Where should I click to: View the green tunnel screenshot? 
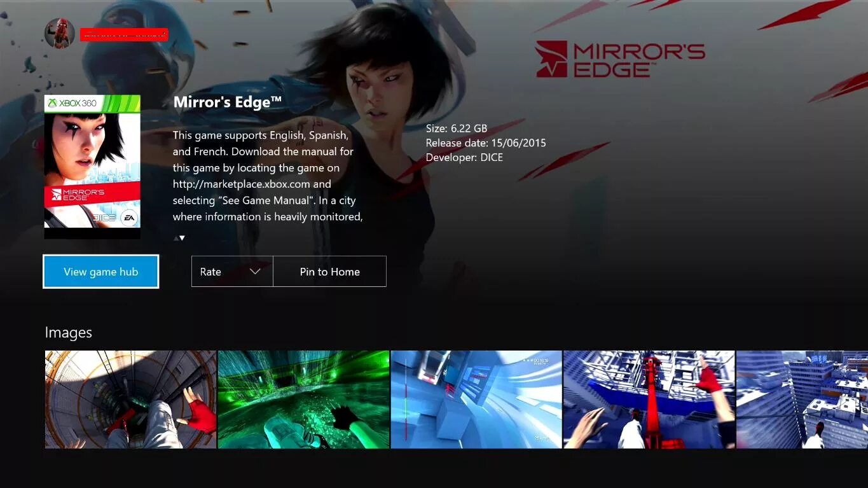(303, 399)
